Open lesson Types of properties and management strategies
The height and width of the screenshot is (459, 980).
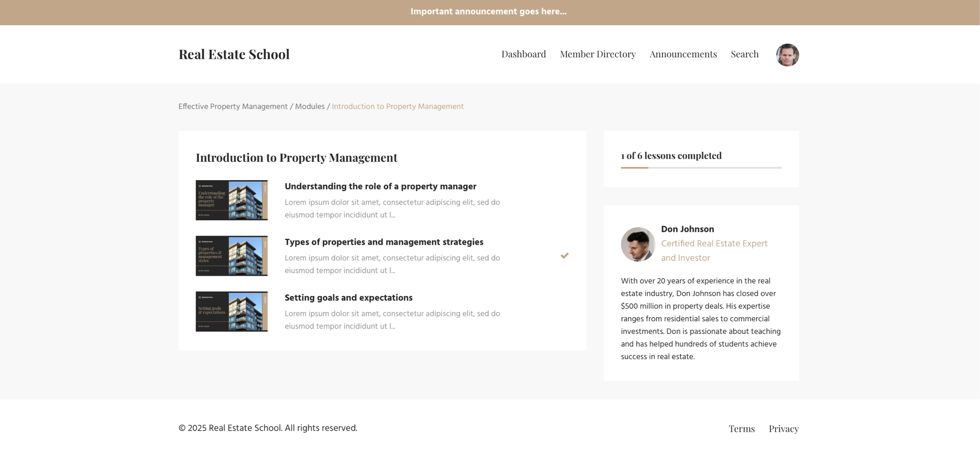(x=384, y=242)
